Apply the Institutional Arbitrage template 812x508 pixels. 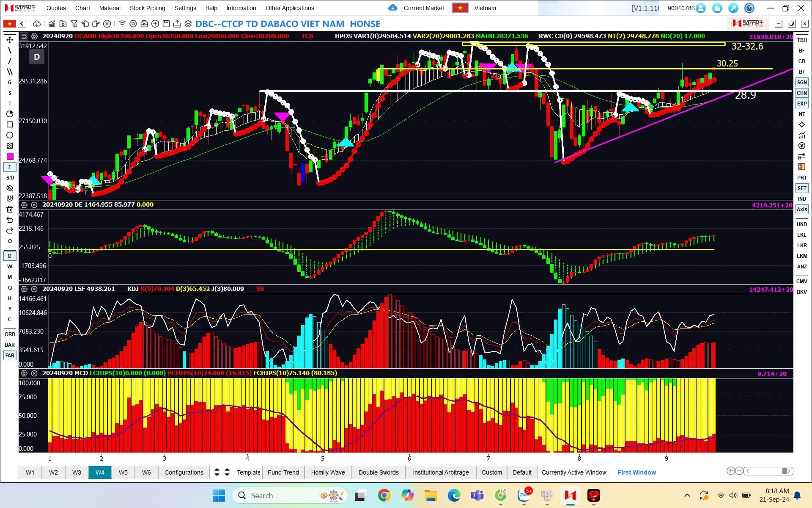click(x=441, y=472)
